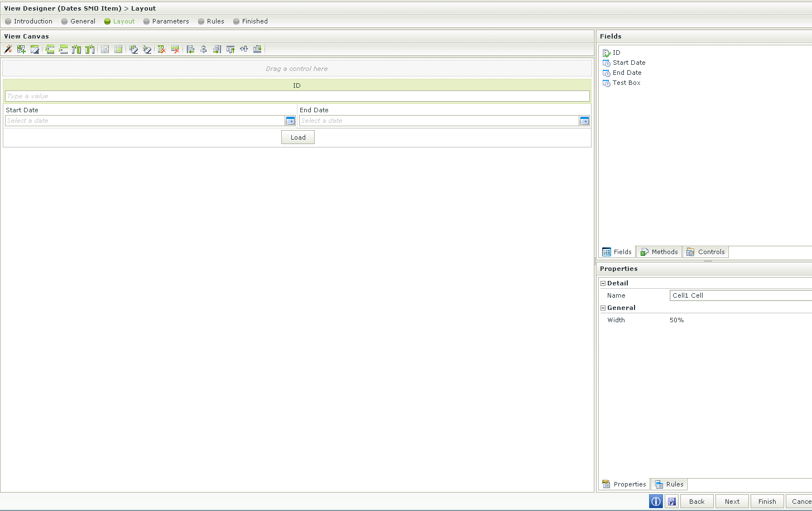
Task: Click the Remove Row icon
Action: [x=175, y=49]
